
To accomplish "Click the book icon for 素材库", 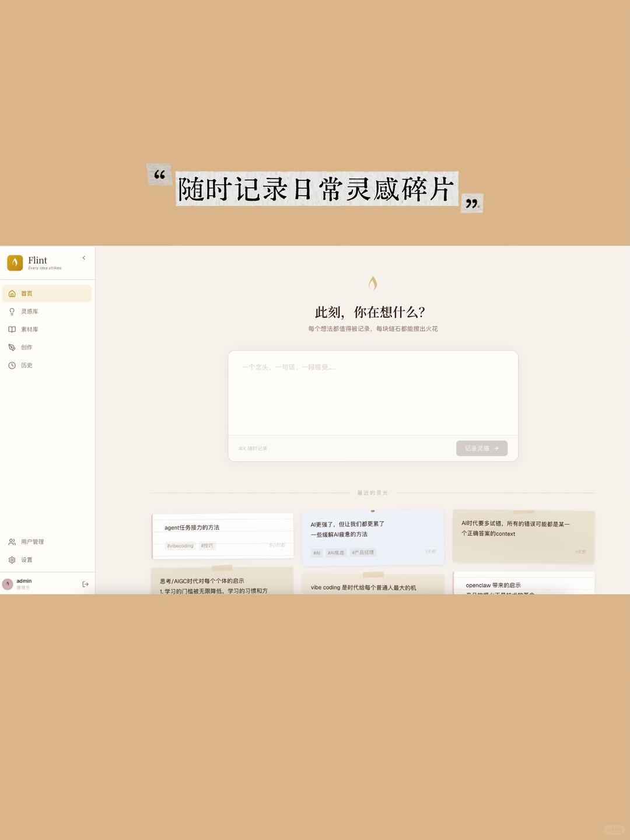I will tap(12, 330).
